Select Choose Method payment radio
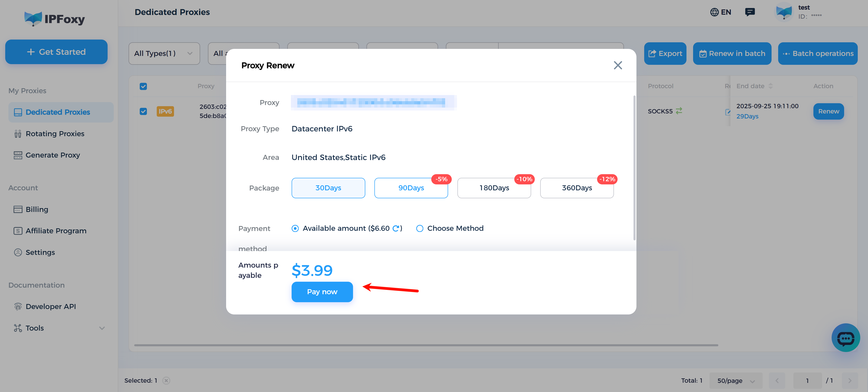This screenshot has width=868, height=392. [x=419, y=228]
